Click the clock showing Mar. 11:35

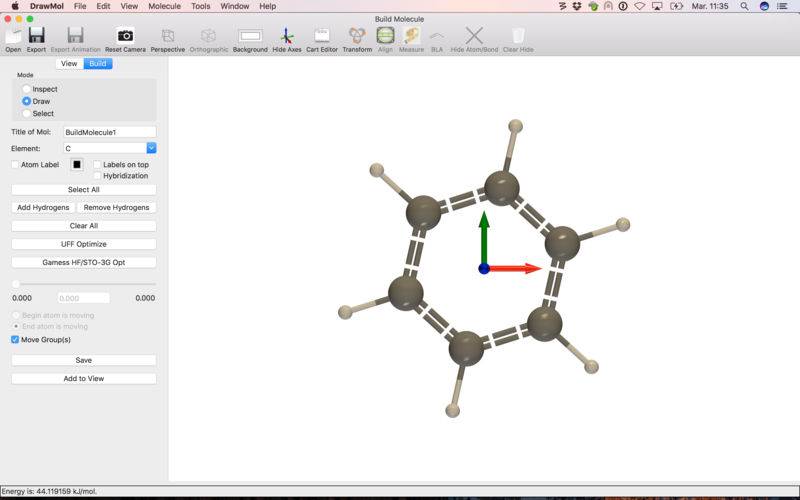(710, 6)
